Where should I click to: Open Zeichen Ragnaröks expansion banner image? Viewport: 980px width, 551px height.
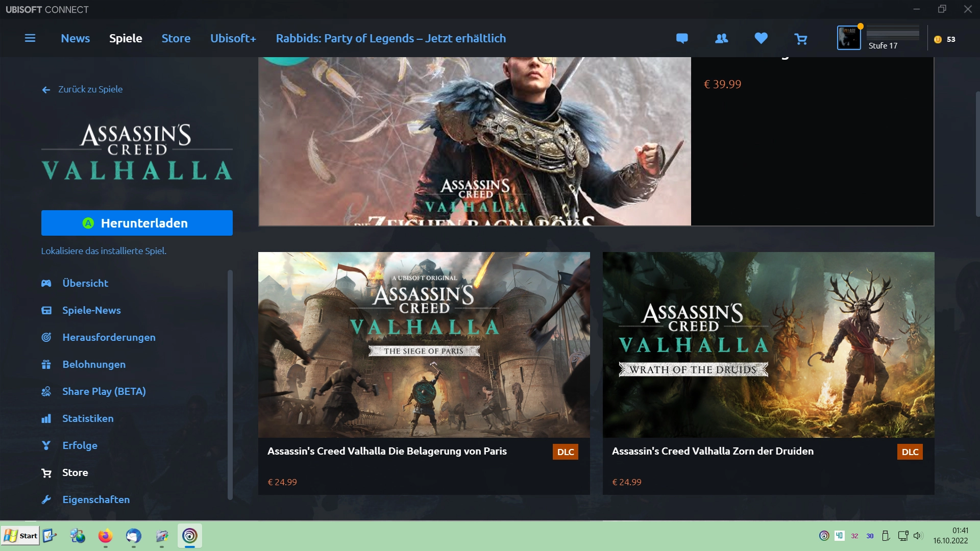475,141
